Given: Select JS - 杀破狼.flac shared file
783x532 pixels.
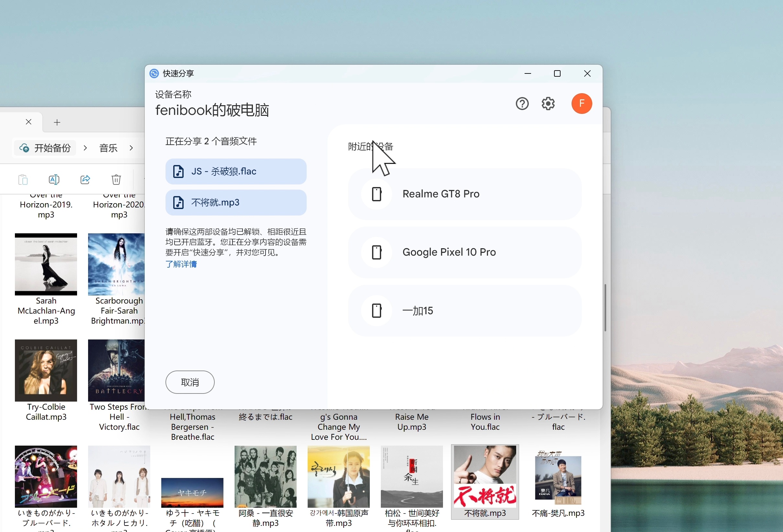Looking at the screenshot, I should [x=235, y=172].
